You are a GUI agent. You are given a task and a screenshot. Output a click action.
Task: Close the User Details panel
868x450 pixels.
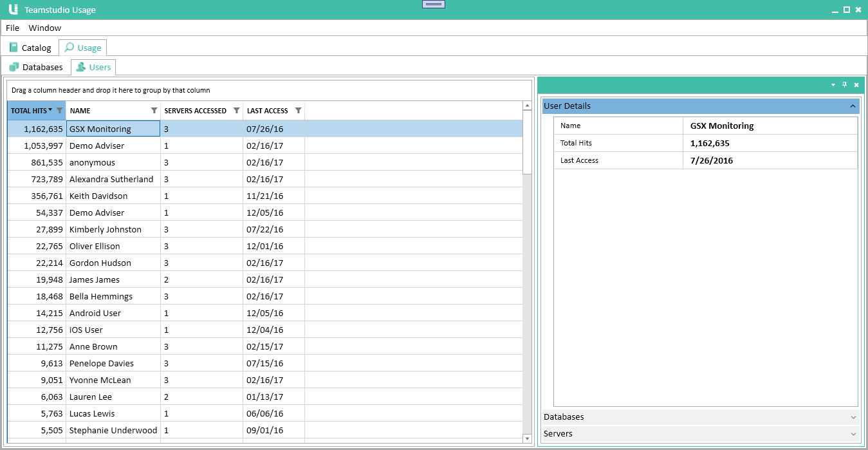coord(856,84)
